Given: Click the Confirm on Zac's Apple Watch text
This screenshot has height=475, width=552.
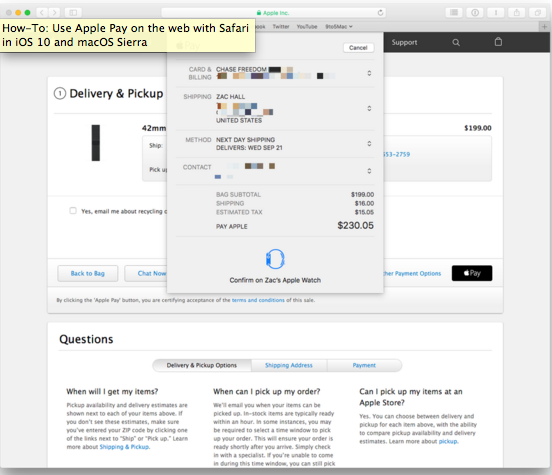Looking at the screenshot, I should click(275, 280).
